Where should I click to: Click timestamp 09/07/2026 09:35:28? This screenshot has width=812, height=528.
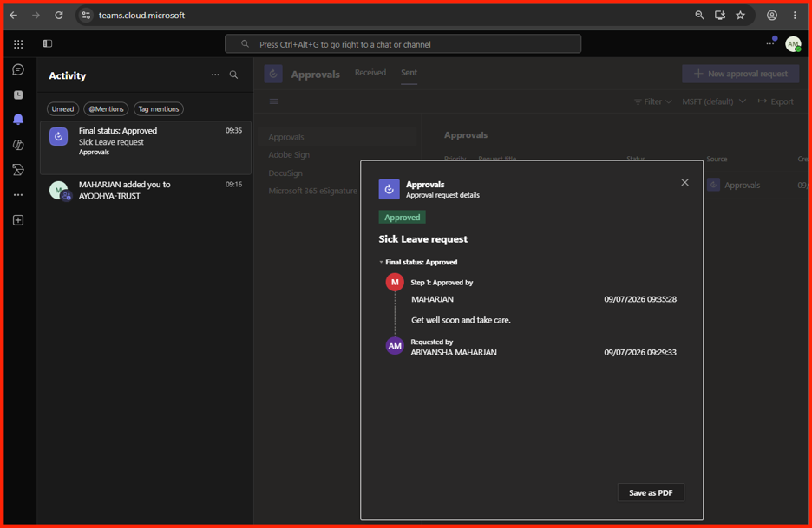point(640,299)
